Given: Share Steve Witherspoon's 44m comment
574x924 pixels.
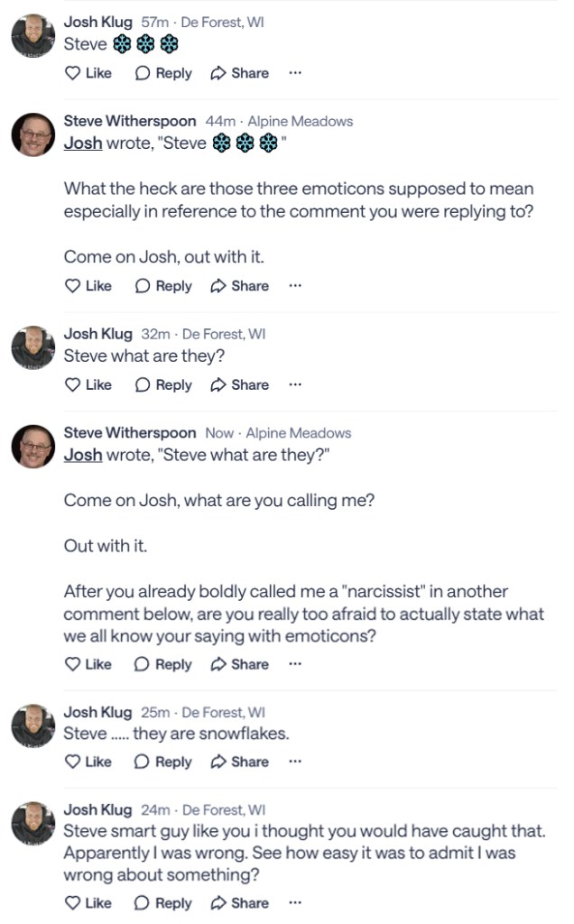Looking at the screenshot, I should 239,286.
